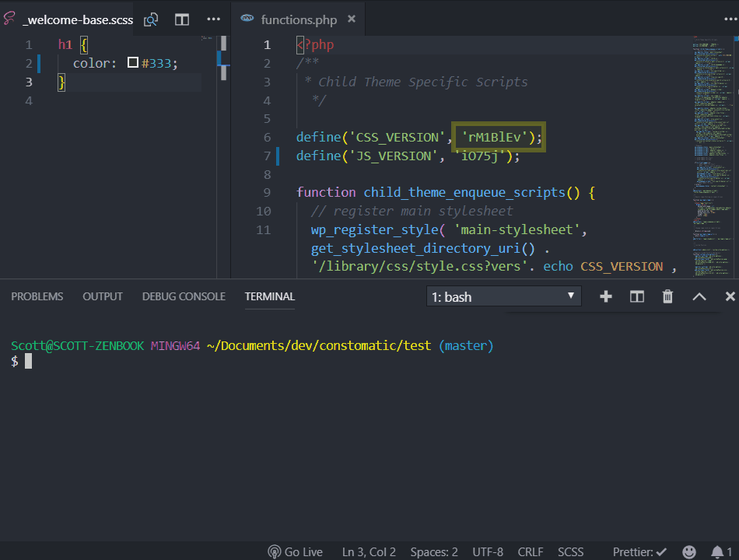The height and width of the screenshot is (560, 739).
Task: Open the OUTPUT panel tab
Action: pyautogui.click(x=103, y=296)
